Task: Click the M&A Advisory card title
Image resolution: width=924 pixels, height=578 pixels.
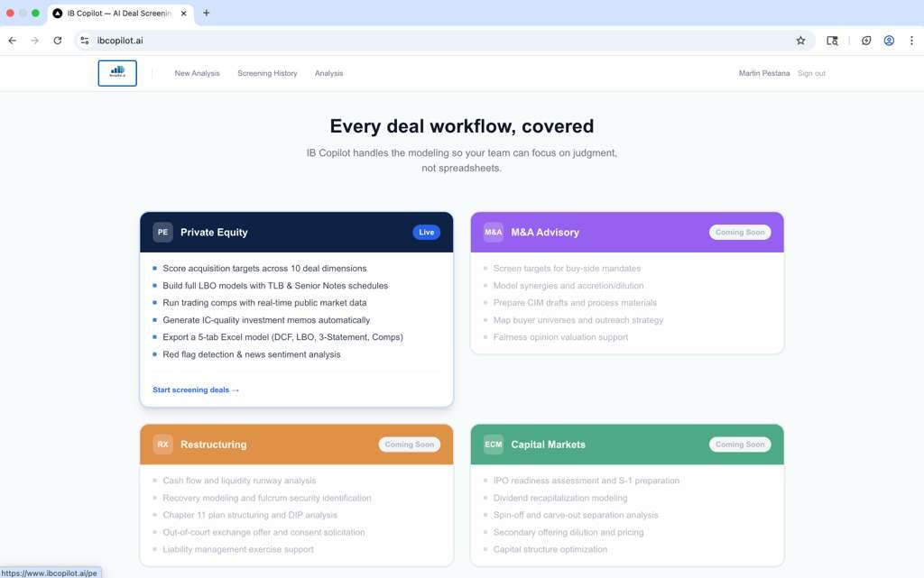Action: (545, 232)
